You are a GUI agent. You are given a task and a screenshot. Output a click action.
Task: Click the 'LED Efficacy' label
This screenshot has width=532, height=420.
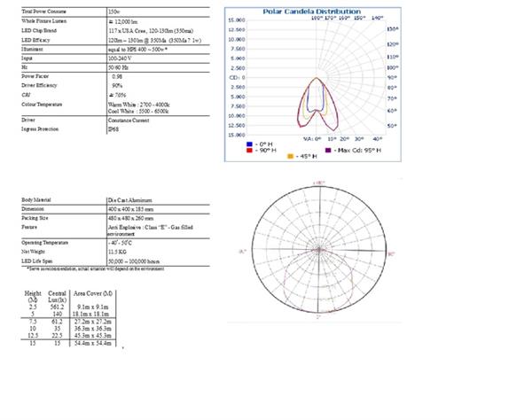coord(35,40)
